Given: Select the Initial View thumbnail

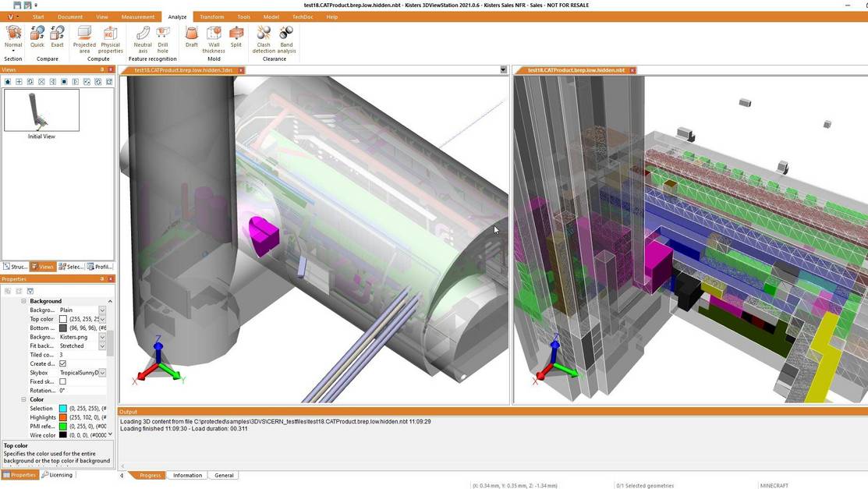Looking at the screenshot, I should click(41, 110).
